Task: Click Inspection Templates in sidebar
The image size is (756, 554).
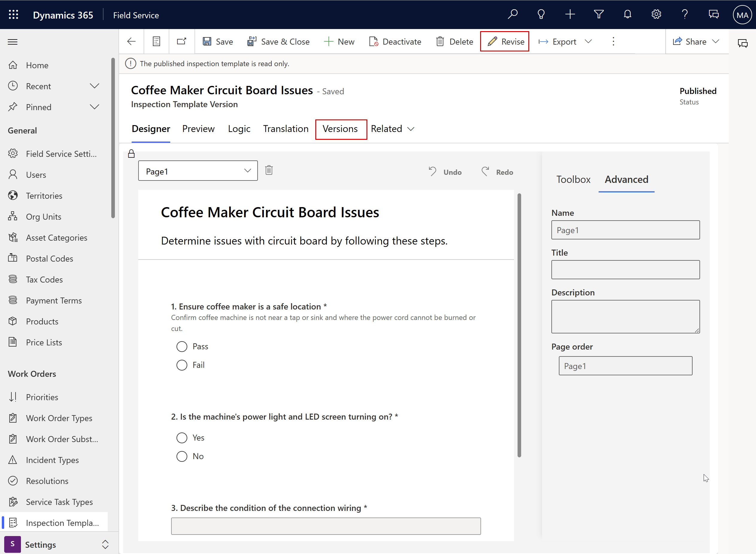Action: point(62,522)
